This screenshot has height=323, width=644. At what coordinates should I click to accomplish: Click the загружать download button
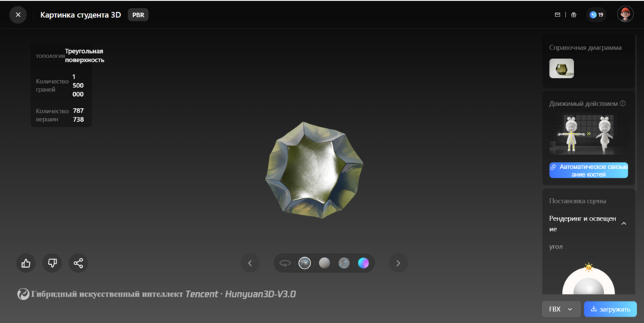(610, 309)
